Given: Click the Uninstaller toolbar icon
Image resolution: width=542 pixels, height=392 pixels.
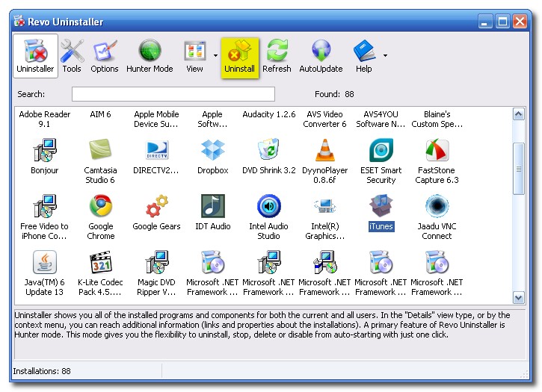Looking at the screenshot, I should pyautogui.click(x=35, y=56).
